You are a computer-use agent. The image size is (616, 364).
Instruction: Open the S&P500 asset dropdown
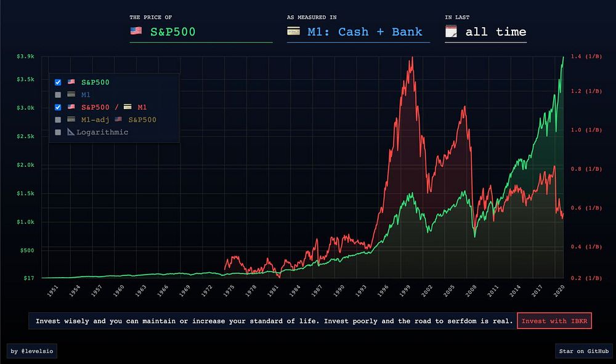tap(201, 32)
